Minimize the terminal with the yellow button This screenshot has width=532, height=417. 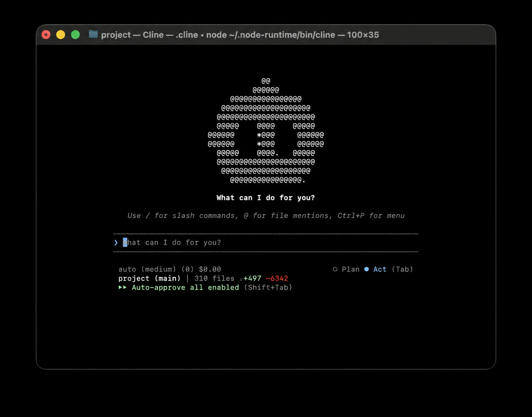click(60, 35)
